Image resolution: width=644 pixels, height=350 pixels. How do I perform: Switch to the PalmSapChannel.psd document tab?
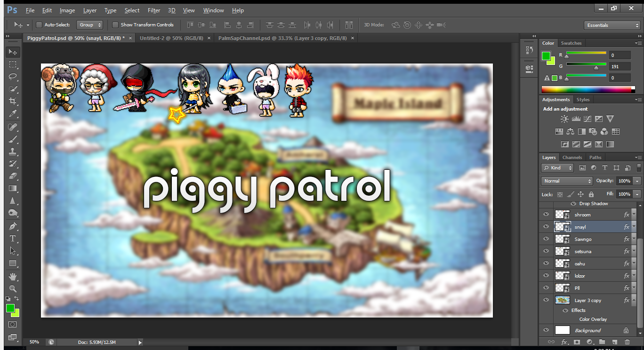(x=282, y=38)
